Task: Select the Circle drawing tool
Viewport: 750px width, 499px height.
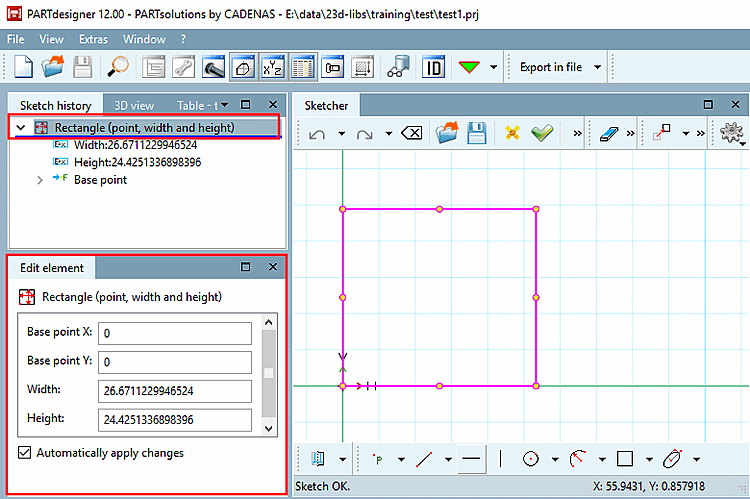Action: (531, 459)
